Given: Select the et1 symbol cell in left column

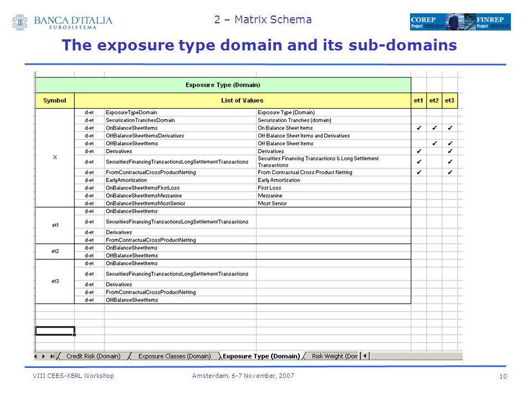Looking at the screenshot, I should [x=55, y=226].
